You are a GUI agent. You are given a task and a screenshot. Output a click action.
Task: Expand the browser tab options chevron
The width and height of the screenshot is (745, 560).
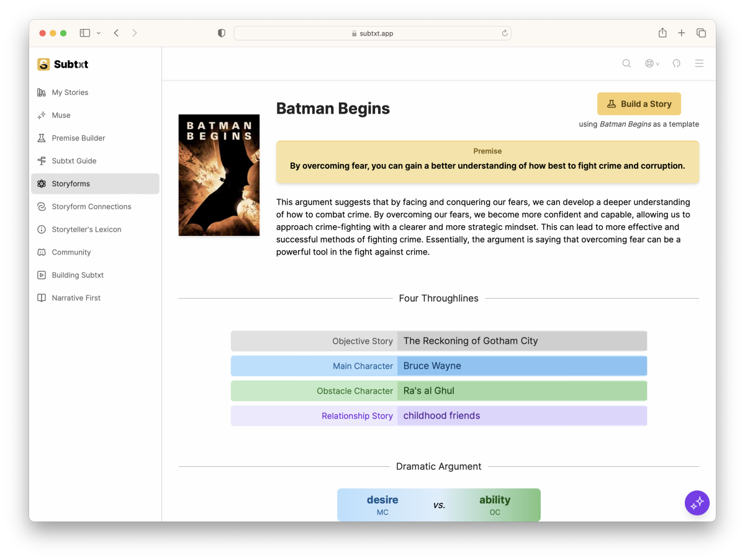pos(97,32)
